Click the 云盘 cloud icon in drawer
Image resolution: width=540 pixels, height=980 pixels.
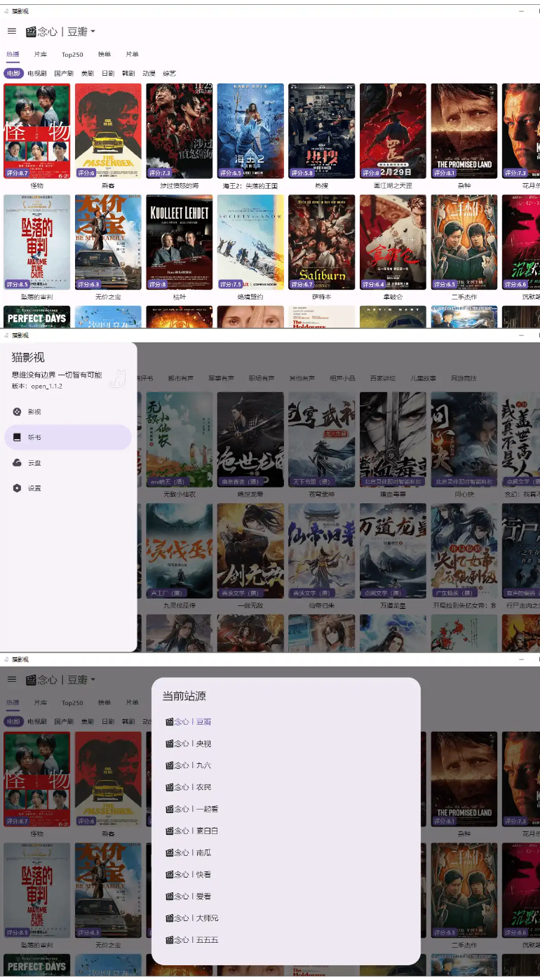[18, 463]
